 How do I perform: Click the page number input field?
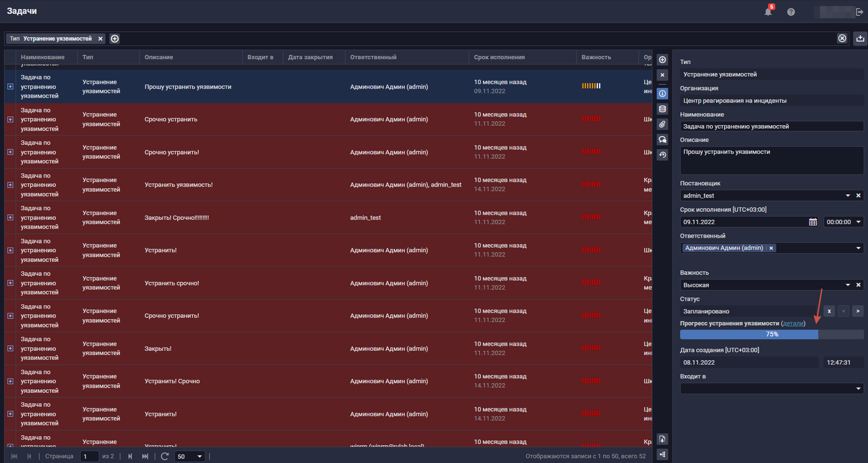pyautogui.click(x=89, y=456)
